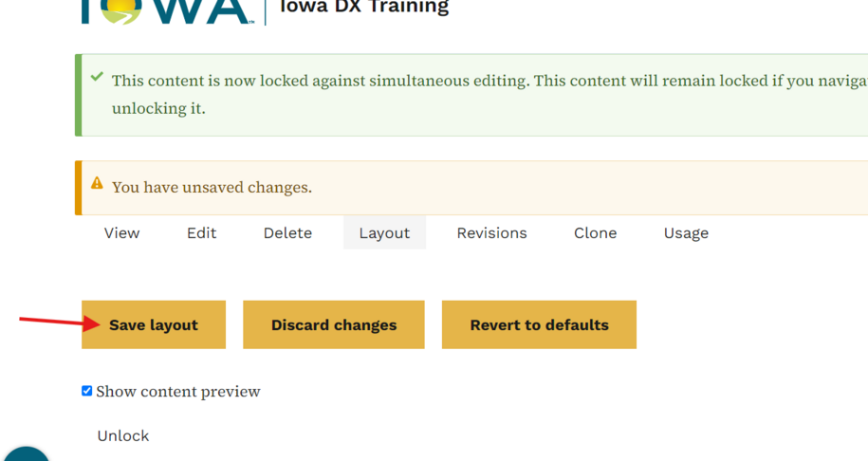Click the Iowa logo in header
Screen dimensions: 868x461
[x=168, y=12]
